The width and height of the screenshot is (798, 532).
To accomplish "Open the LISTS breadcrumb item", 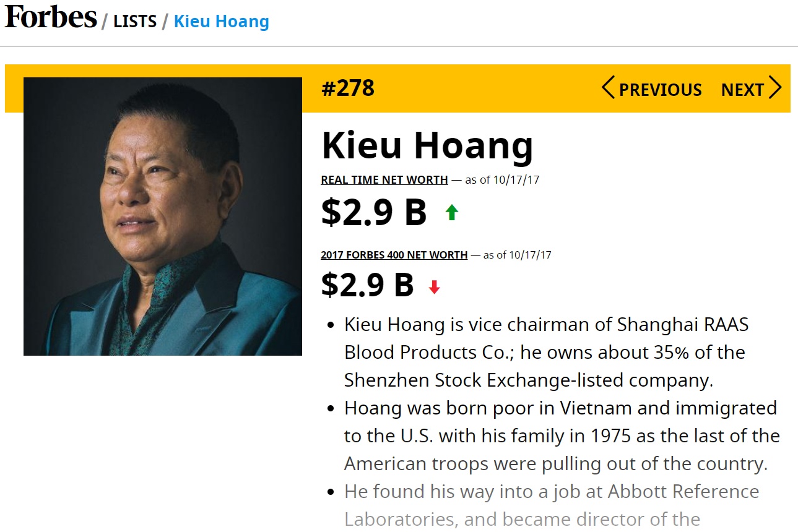I will coord(134,20).
